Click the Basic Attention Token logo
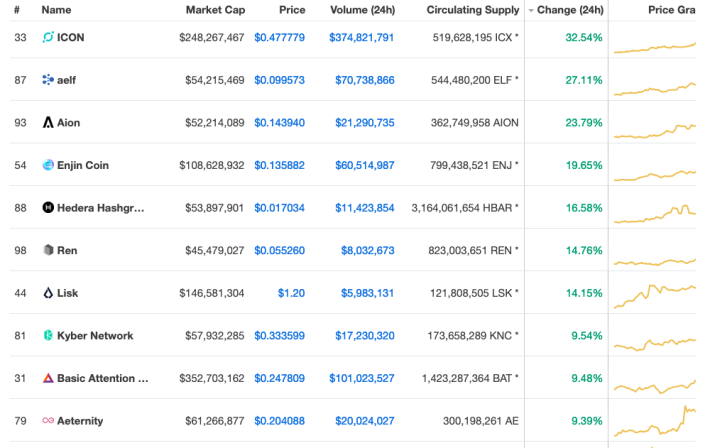 click(x=48, y=378)
